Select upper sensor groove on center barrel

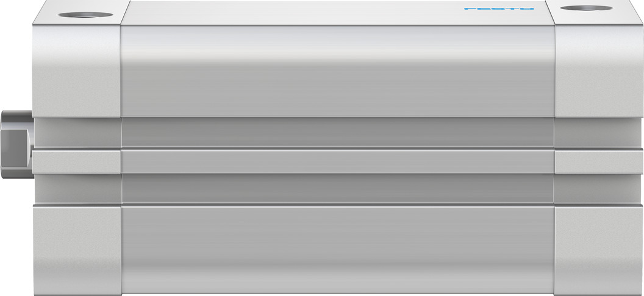click(338, 132)
